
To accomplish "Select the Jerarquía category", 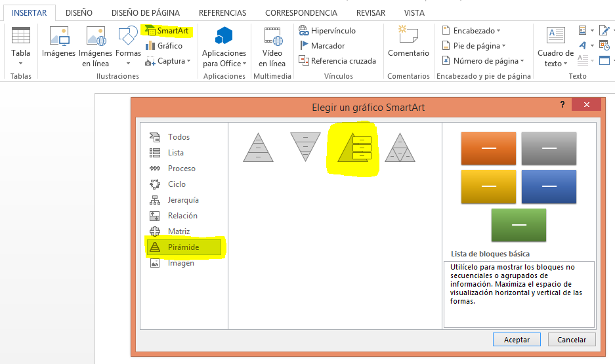I will pyautogui.click(x=184, y=200).
